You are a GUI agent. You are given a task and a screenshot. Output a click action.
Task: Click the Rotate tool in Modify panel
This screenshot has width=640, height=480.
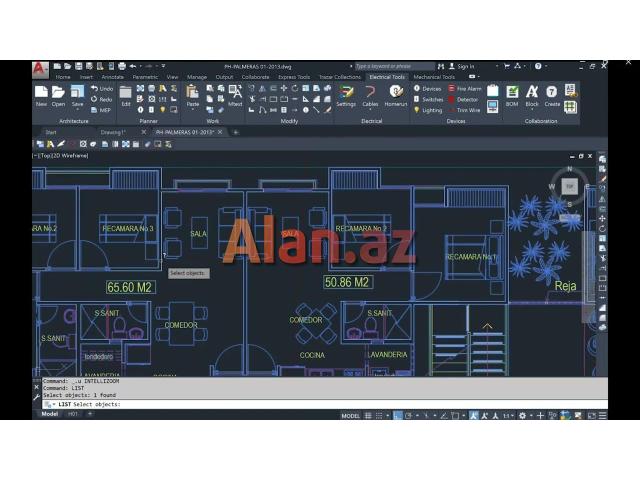(x=295, y=88)
